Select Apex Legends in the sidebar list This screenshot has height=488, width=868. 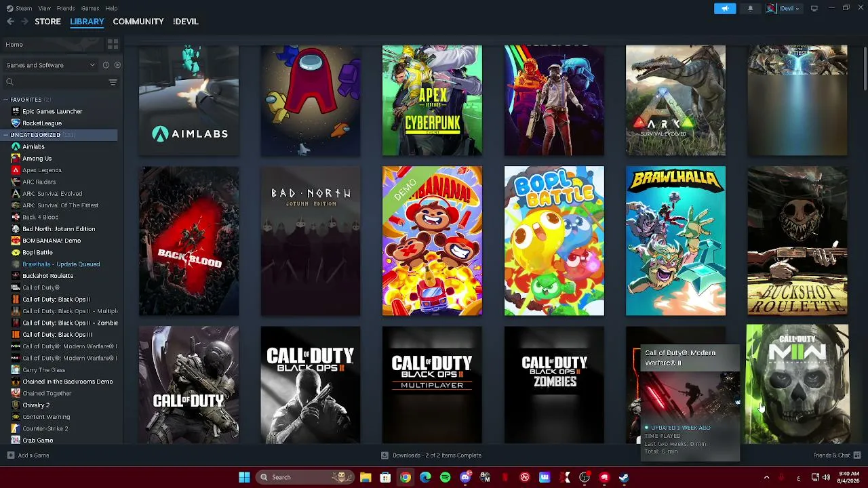42,170
